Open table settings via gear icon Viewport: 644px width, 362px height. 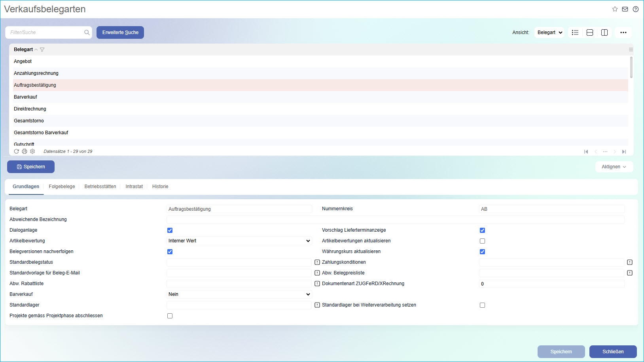[32, 151]
